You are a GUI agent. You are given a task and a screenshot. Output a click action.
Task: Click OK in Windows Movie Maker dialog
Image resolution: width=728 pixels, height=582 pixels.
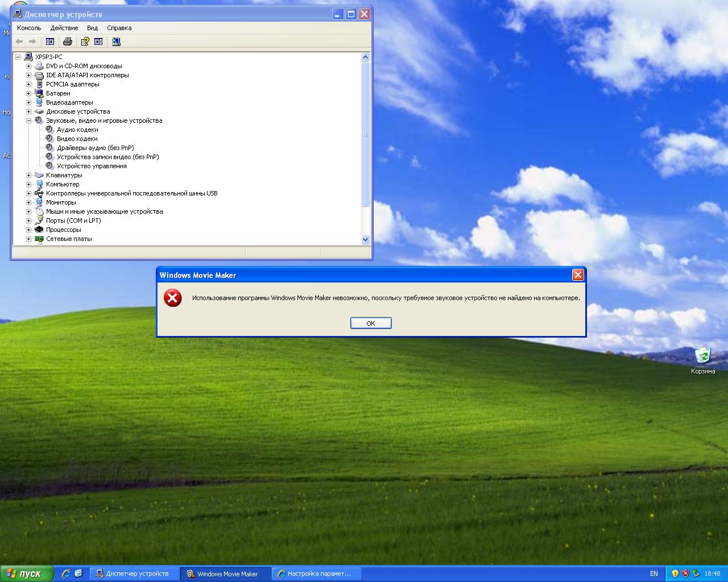[371, 323]
